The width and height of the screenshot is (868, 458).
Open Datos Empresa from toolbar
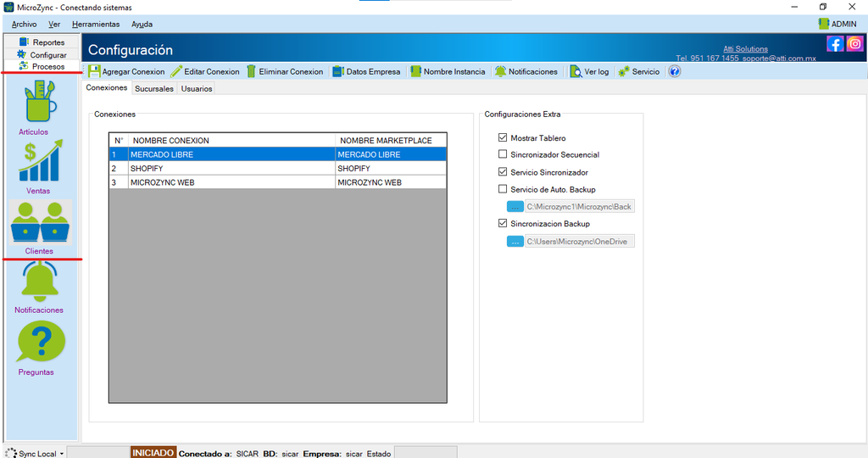(x=366, y=71)
